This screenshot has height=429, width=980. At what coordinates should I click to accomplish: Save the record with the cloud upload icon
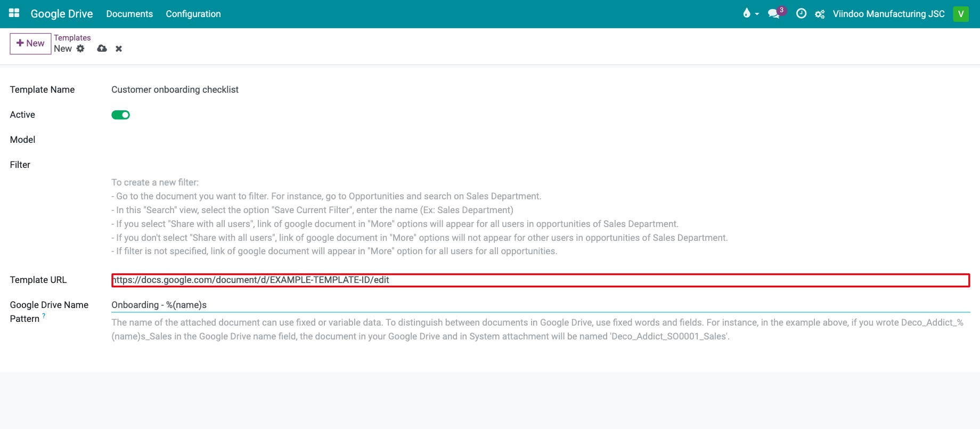click(x=102, y=48)
